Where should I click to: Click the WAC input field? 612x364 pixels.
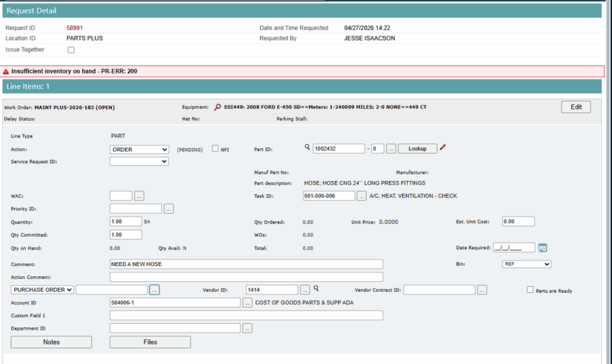click(121, 196)
